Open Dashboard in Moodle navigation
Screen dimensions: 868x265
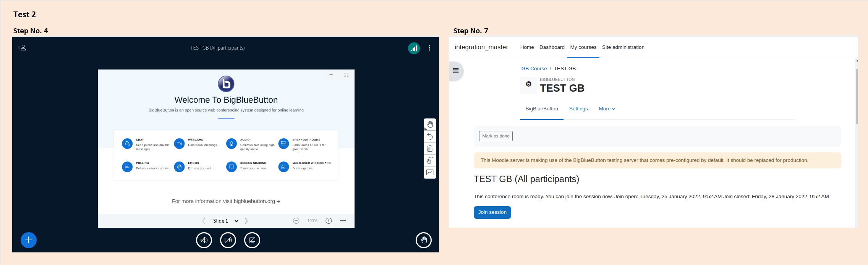coord(552,47)
